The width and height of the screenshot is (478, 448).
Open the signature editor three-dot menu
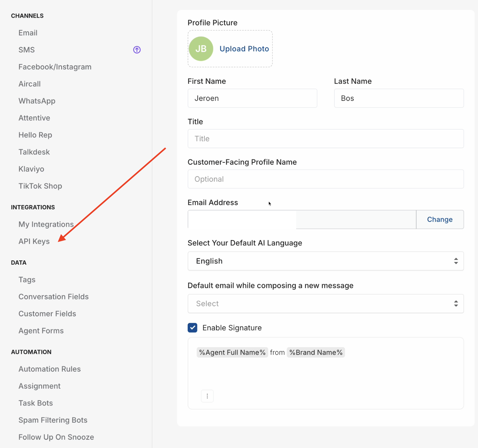point(207,396)
